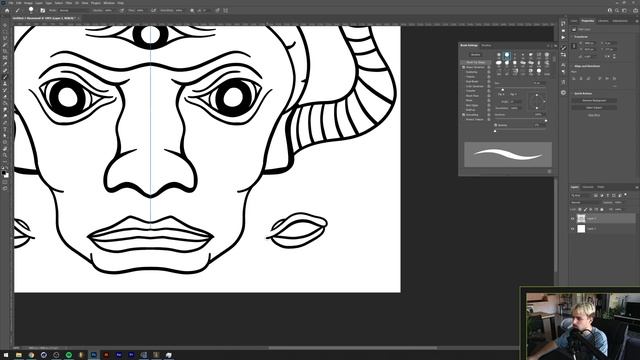This screenshot has height=360, width=640.
Task: Collapse the Quick Actions section
Action: pos(571,93)
